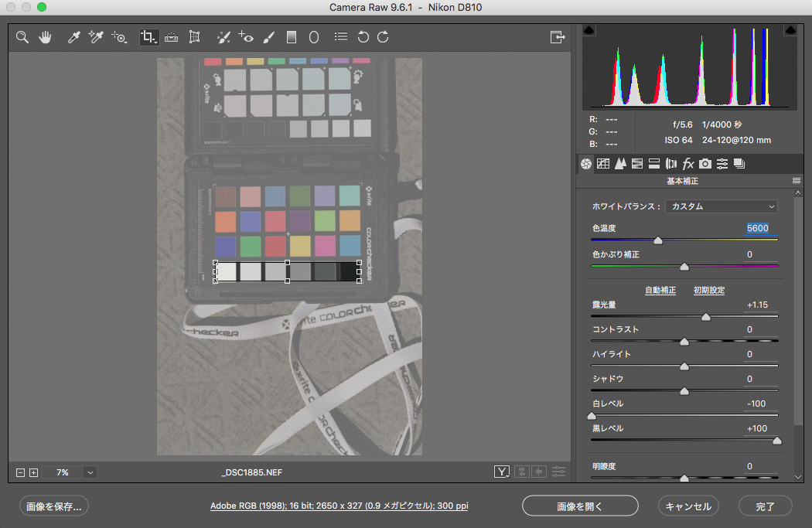Image resolution: width=812 pixels, height=528 pixels.
Task: Open the Camera Calibration panel tab
Action: point(705,164)
